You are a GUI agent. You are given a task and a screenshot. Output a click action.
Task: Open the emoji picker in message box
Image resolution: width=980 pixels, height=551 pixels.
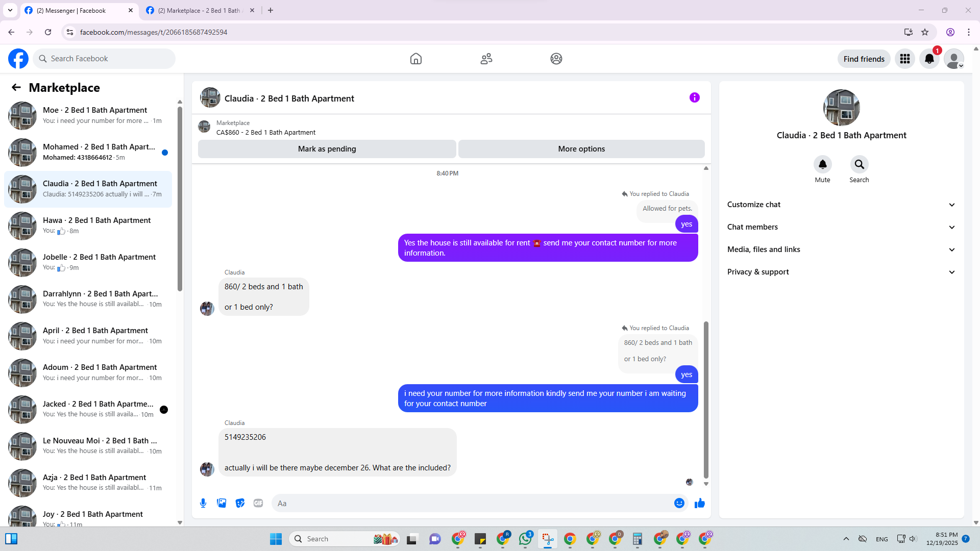(679, 503)
